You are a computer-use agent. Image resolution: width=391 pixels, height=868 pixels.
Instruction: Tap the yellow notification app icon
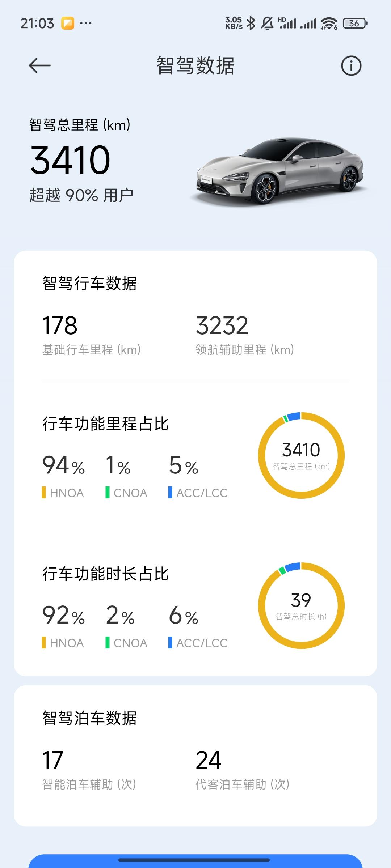pos(68,24)
